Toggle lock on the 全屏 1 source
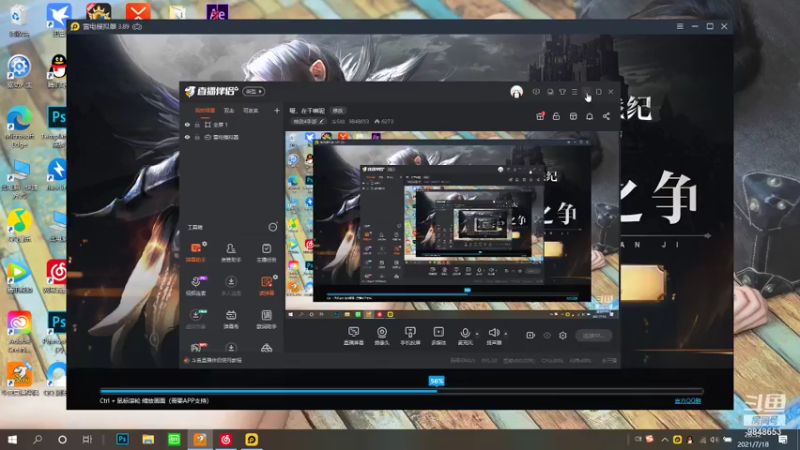The image size is (800, 450). tap(197, 124)
